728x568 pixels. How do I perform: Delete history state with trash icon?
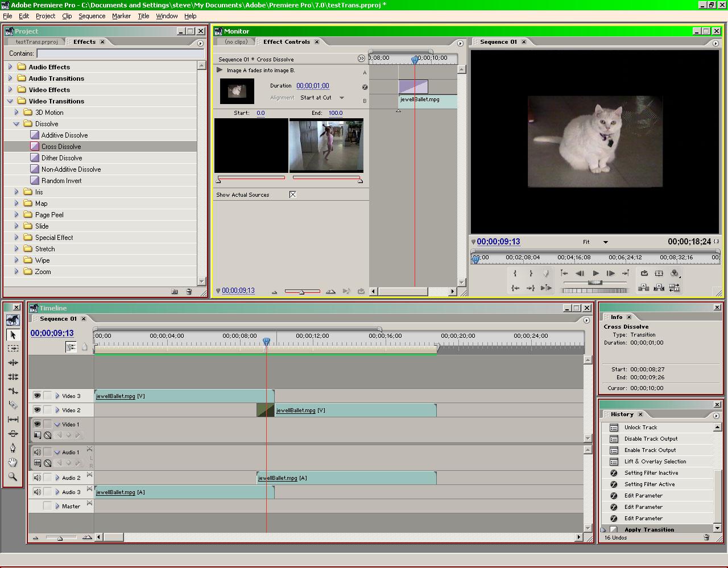tap(706, 537)
